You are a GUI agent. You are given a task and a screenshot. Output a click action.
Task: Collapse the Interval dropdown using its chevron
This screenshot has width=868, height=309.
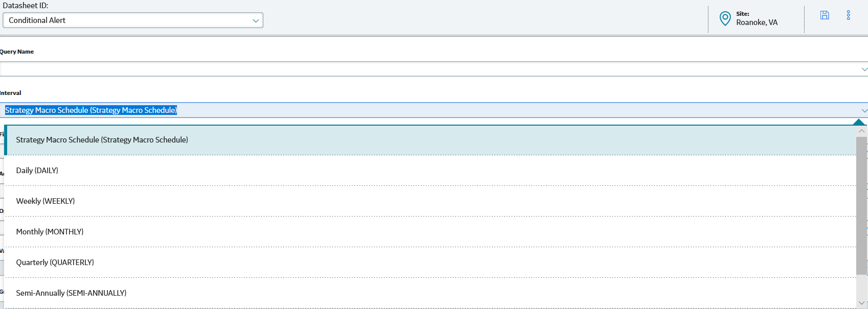tap(864, 110)
